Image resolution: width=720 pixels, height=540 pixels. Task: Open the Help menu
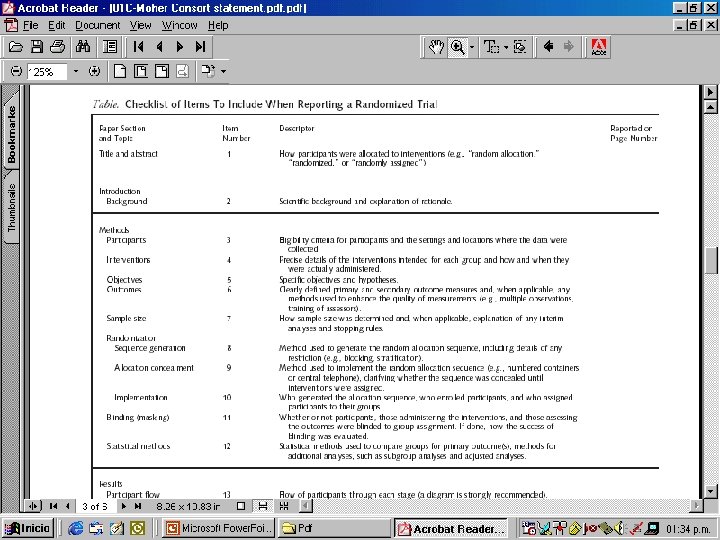click(218, 25)
